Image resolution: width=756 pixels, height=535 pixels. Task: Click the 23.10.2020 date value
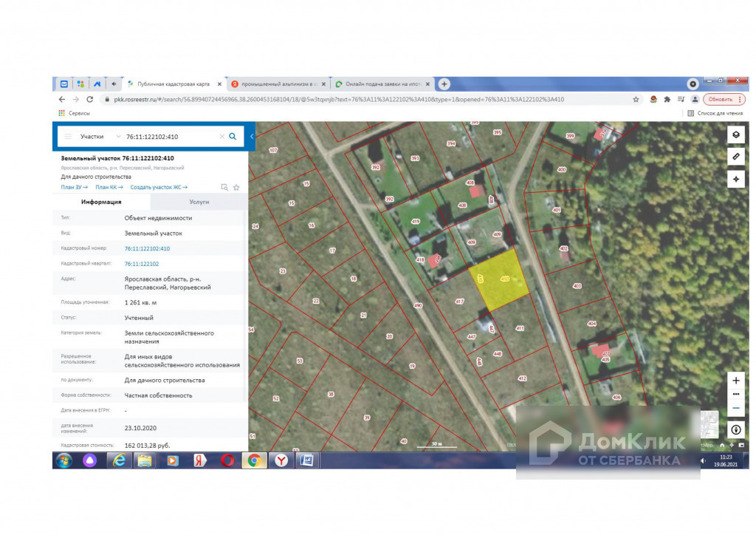click(x=140, y=428)
